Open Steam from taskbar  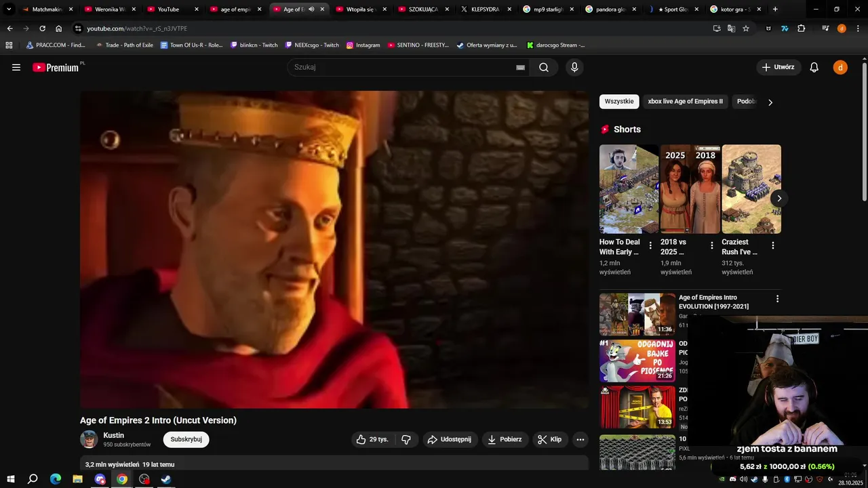pos(166,479)
